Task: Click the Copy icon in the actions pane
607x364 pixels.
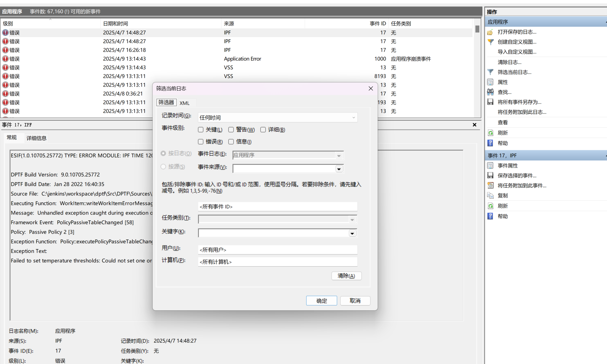Action: tap(490, 195)
